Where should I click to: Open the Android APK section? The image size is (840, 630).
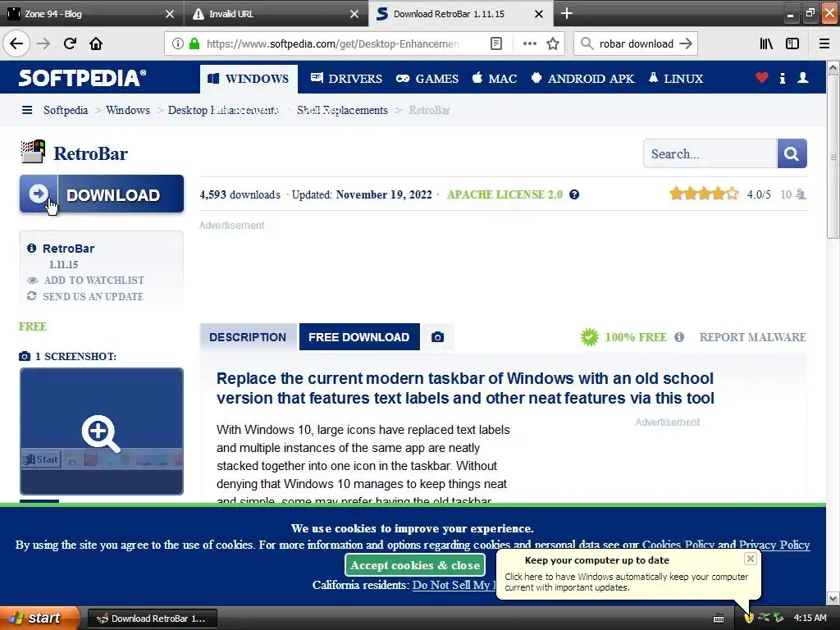coord(583,79)
